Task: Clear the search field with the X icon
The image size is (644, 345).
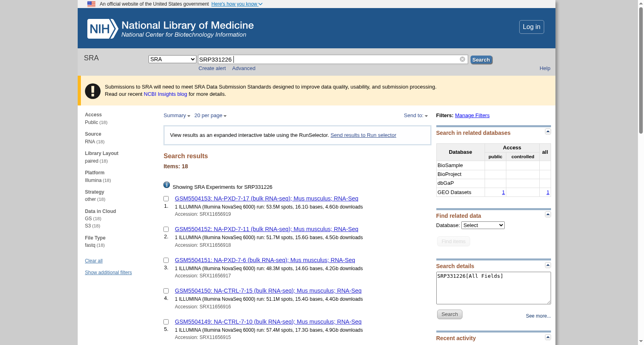Action: tap(462, 59)
